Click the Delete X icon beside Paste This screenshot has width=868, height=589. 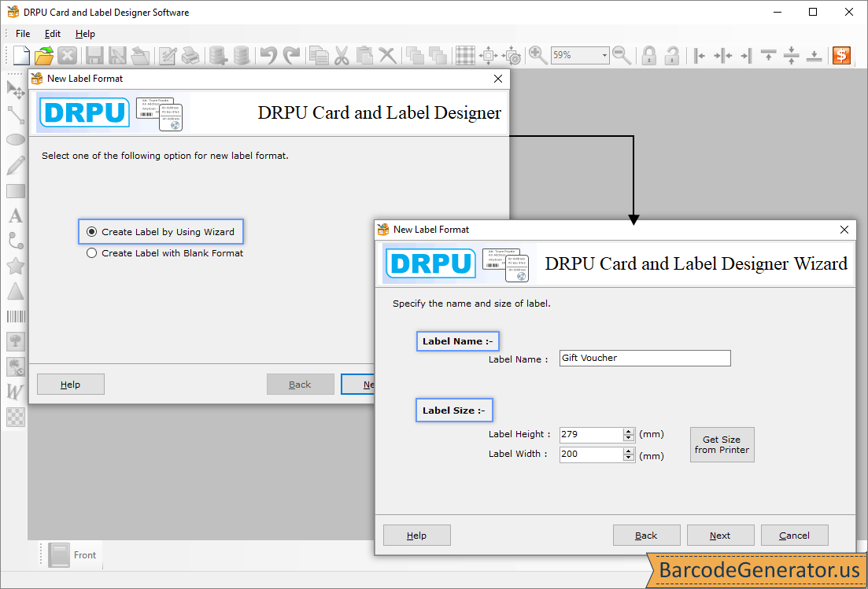(387, 55)
